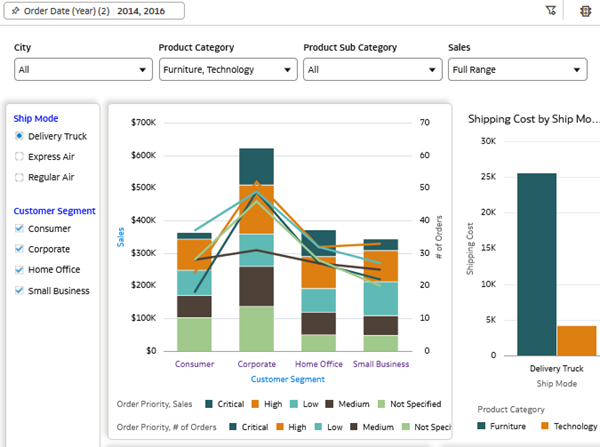Click the Furniture legend swatch
Image resolution: width=600 pixels, height=447 pixels.
pos(482,426)
